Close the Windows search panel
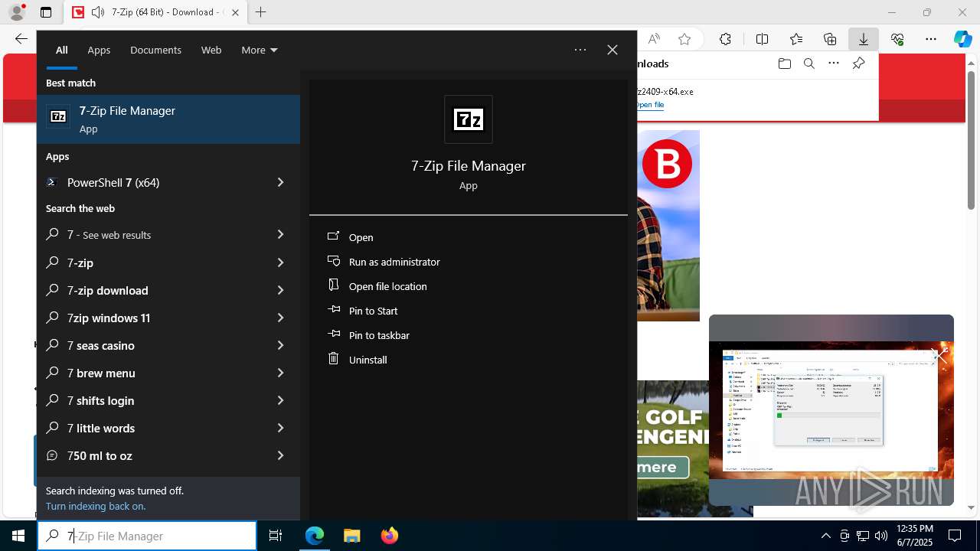This screenshot has width=980, height=551. 612,50
